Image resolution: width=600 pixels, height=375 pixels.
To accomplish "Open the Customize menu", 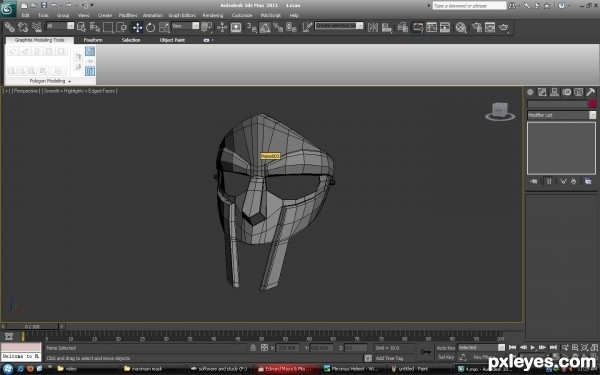I will 242,15.
